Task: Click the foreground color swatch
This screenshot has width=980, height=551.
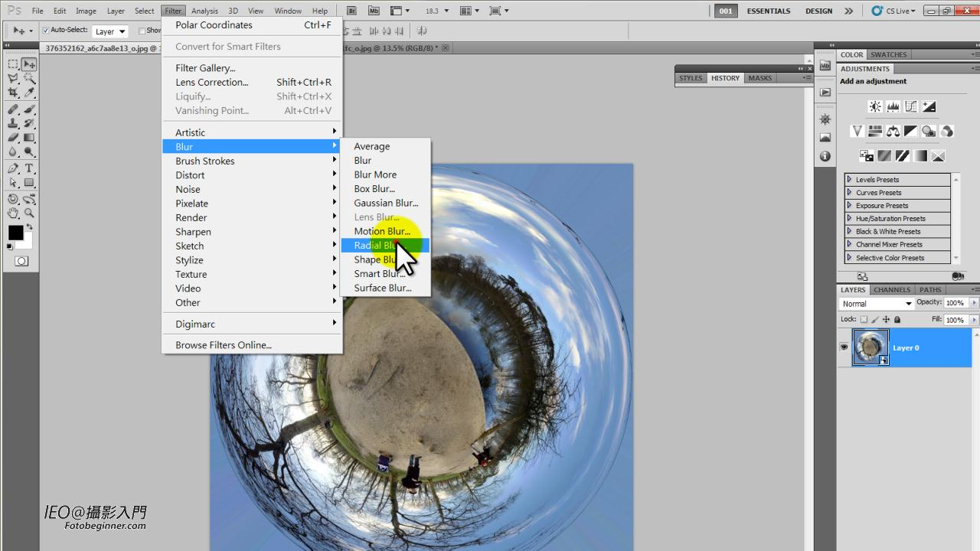Action: [x=15, y=233]
